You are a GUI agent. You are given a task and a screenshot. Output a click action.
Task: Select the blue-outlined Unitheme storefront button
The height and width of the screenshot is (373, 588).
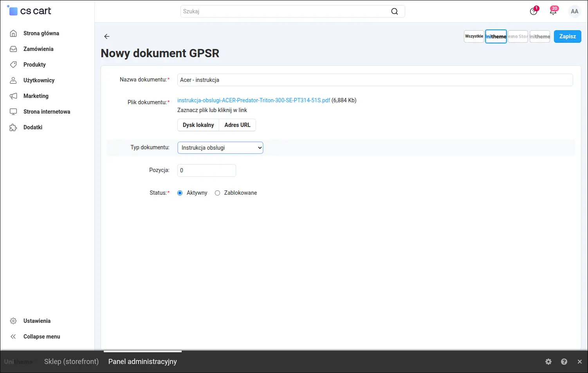(496, 36)
